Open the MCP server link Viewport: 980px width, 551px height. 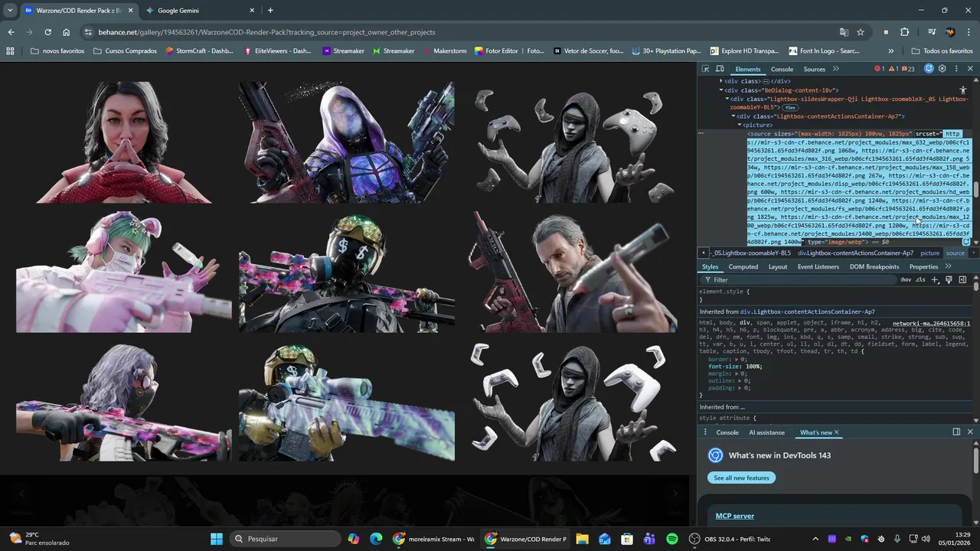tap(734, 516)
